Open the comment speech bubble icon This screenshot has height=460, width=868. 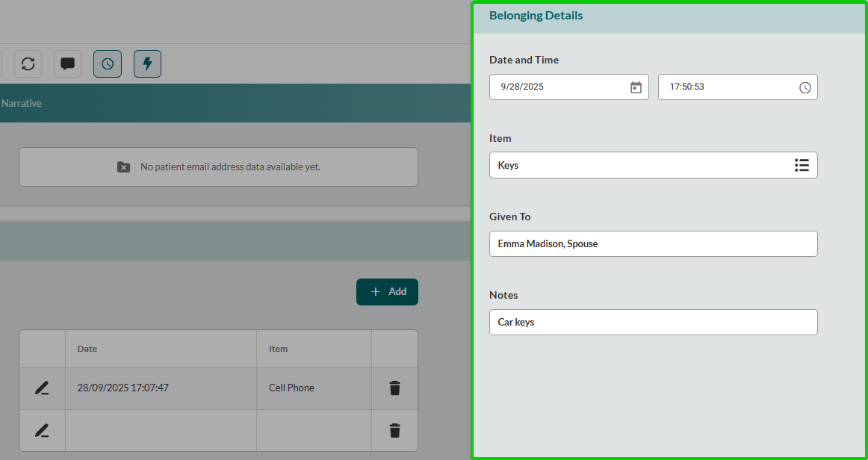coord(68,63)
